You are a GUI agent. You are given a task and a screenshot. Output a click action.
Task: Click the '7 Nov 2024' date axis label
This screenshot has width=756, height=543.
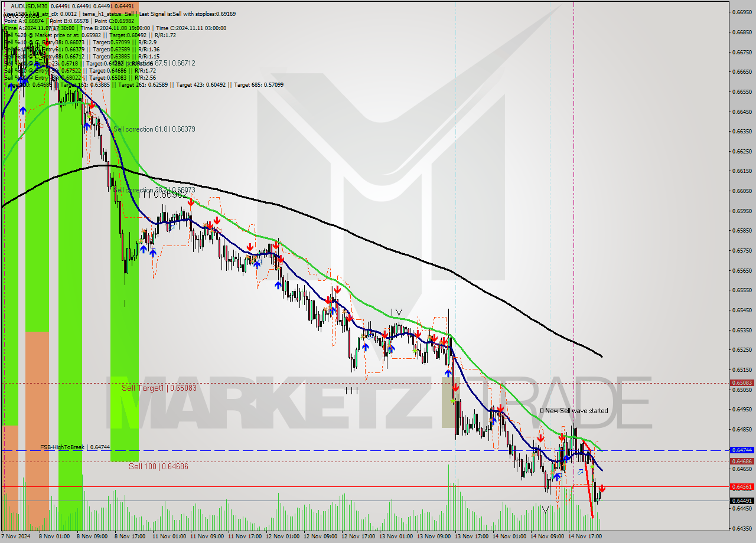16,537
